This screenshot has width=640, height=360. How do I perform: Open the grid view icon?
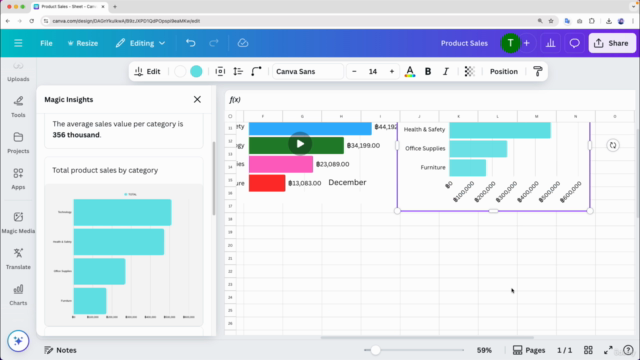[588, 350]
